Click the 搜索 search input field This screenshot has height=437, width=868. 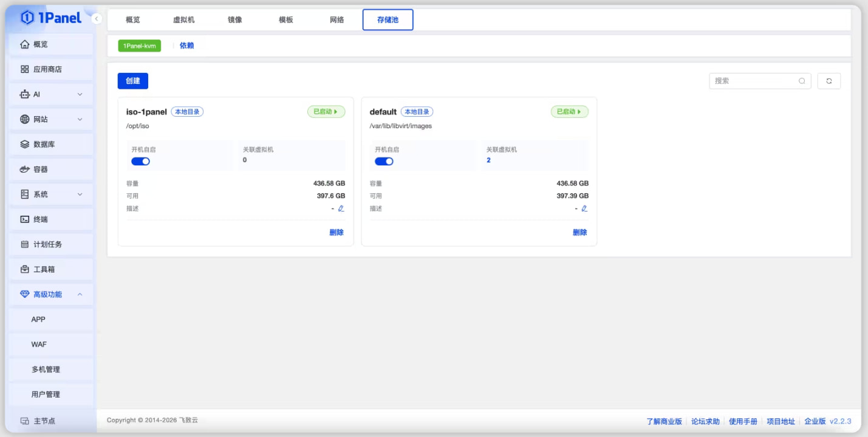(760, 81)
